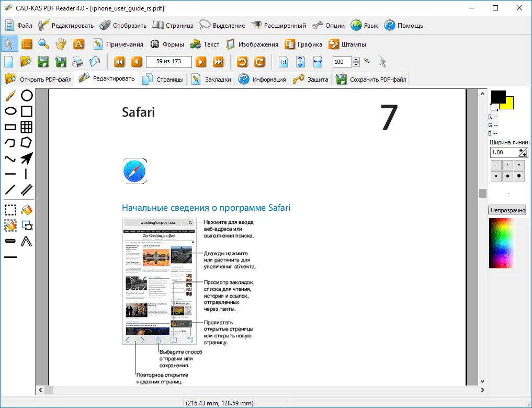The height and width of the screenshot is (408, 532).
Task: Select the paintbrush drawing tool
Action: click(10, 96)
